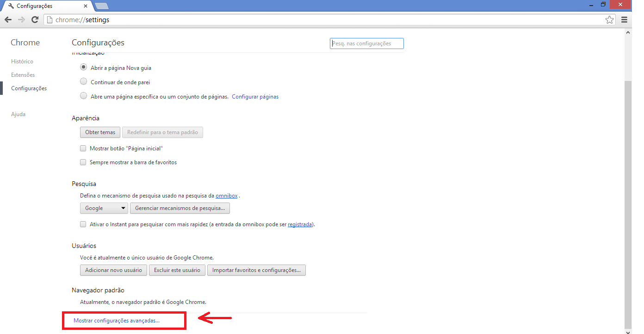The height and width of the screenshot is (334, 644).
Task: Click the scrollbar up arrow
Action: (628, 33)
